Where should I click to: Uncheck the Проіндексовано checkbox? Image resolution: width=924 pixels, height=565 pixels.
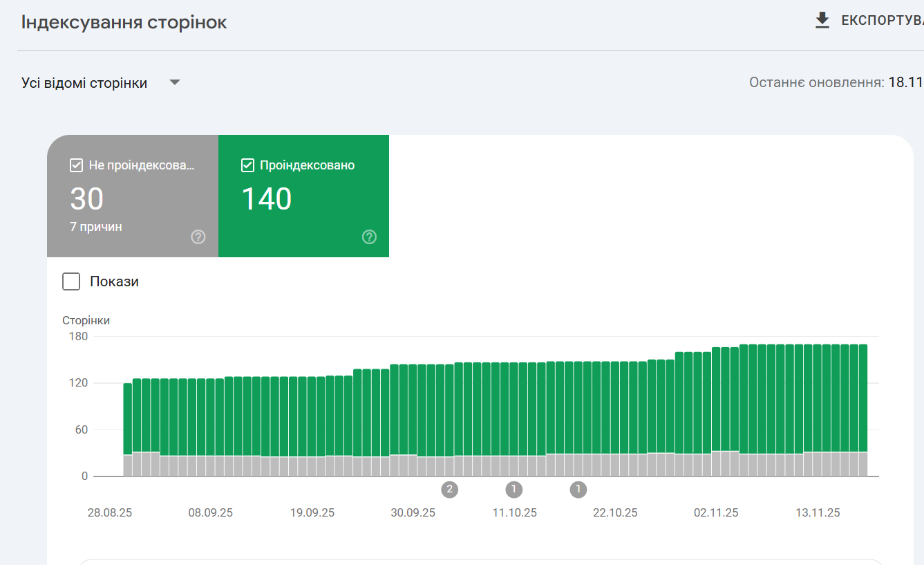tap(247, 165)
